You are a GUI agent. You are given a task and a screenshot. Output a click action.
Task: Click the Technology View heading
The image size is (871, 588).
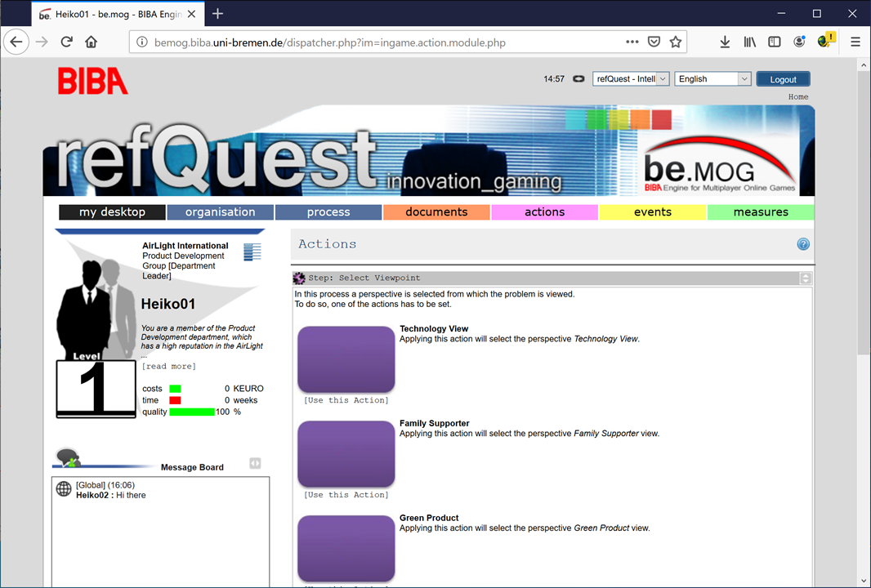tap(434, 328)
